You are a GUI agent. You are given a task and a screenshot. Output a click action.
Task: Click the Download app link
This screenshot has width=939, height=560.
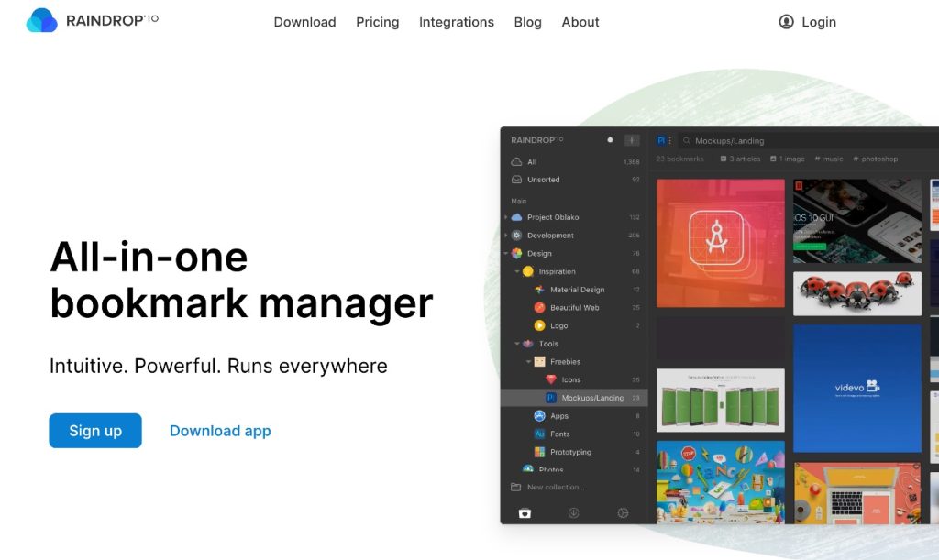tap(220, 430)
